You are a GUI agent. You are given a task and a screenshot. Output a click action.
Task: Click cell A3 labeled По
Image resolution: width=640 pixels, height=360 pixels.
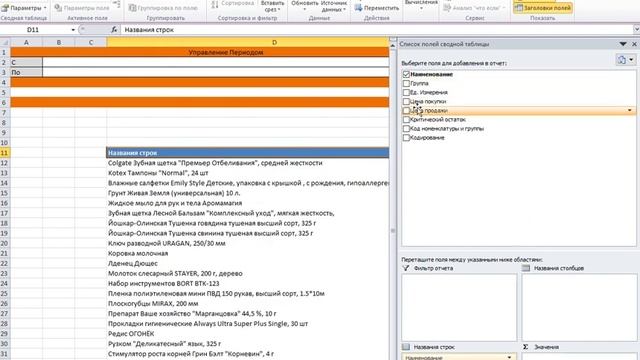[x=26, y=72]
